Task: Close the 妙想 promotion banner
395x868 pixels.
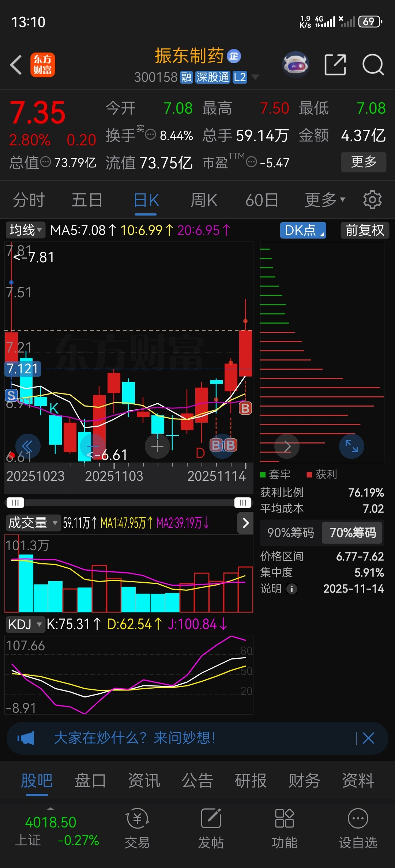Action: point(368,738)
